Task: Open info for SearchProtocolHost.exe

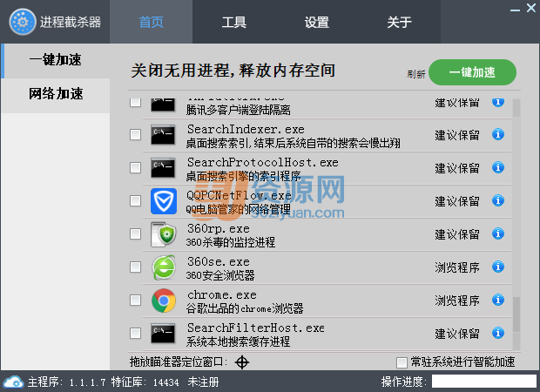Action: [498, 167]
